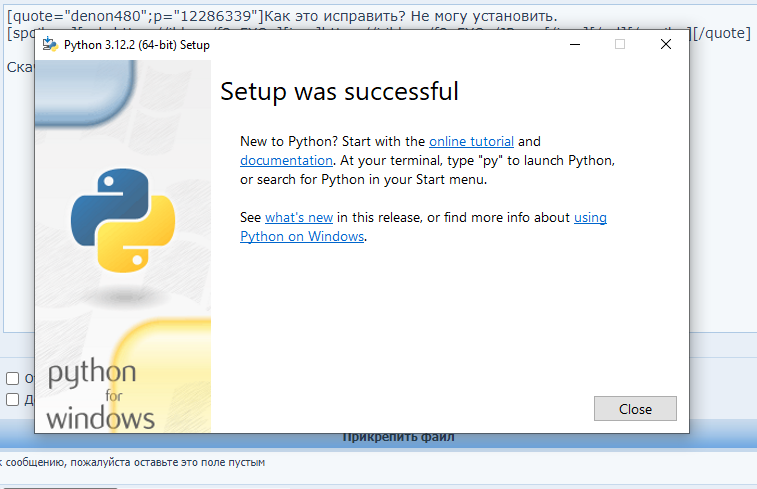757x489 pixels.
Task: Follow the what's new link
Action: pos(299,217)
